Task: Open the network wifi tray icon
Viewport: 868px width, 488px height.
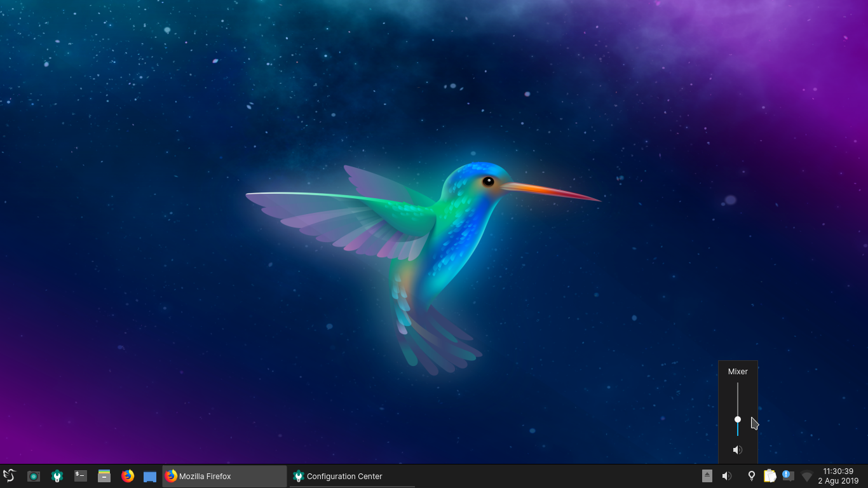Action: pos(807,476)
